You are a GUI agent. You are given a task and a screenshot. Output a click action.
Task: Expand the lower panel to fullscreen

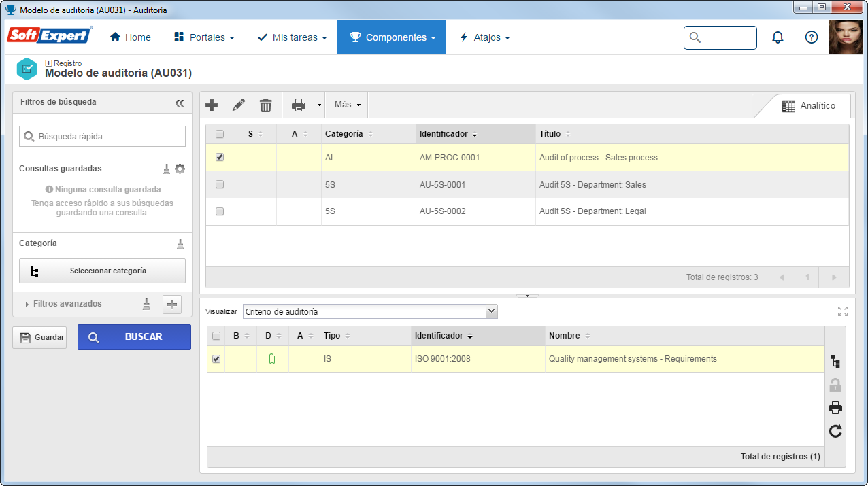pos(843,311)
